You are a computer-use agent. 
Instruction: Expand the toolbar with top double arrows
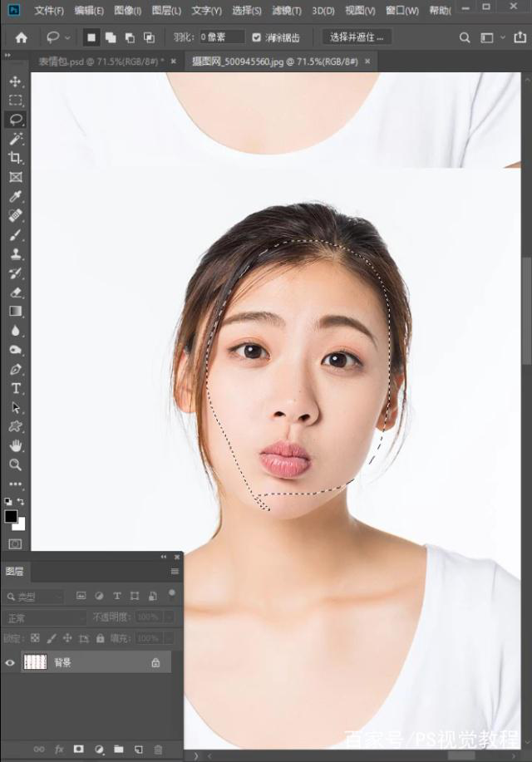pyautogui.click(x=7, y=55)
